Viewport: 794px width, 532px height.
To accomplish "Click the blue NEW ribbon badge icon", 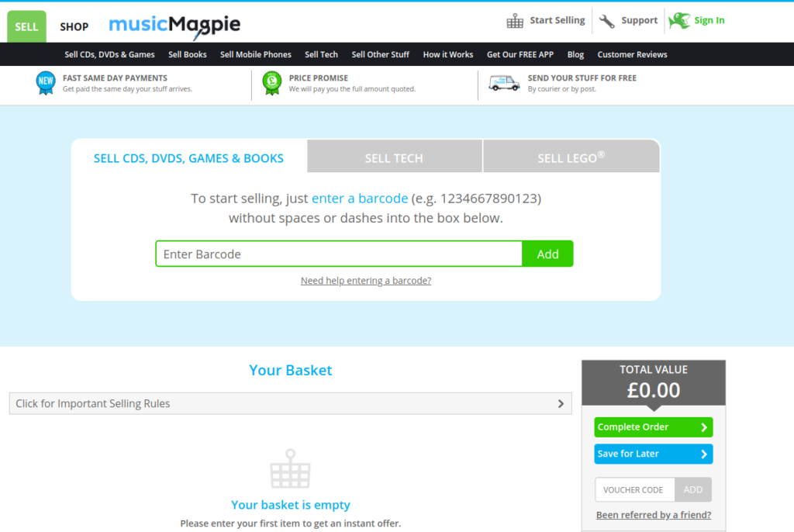I will [46, 82].
